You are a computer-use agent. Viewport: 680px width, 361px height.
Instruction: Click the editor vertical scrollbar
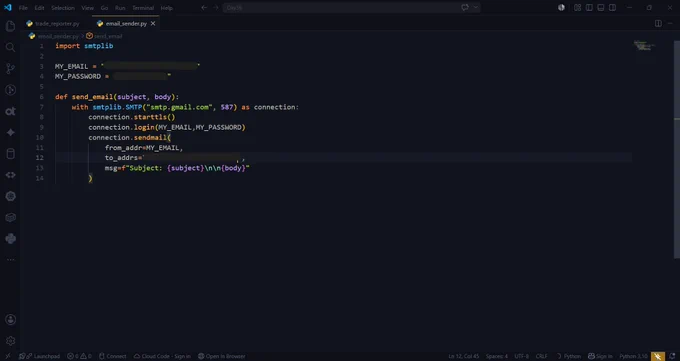(677, 150)
